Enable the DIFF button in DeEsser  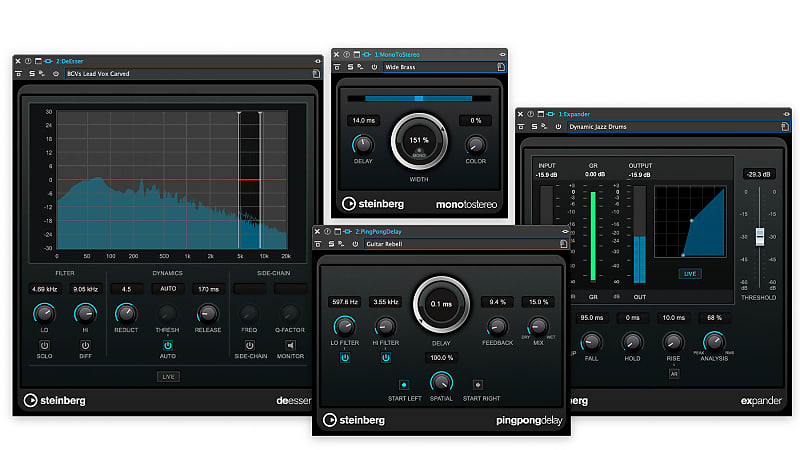pos(85,345)
